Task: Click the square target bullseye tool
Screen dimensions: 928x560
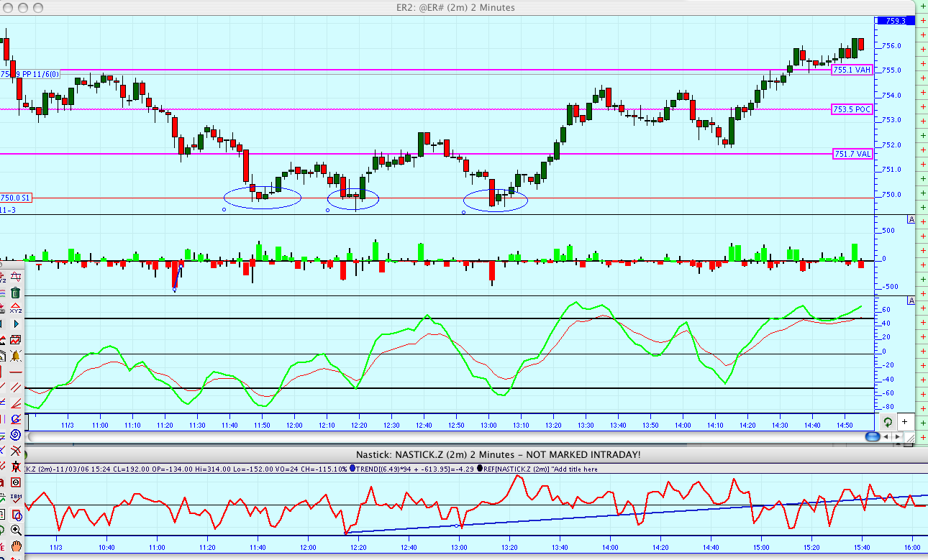Action: (15, 482)
